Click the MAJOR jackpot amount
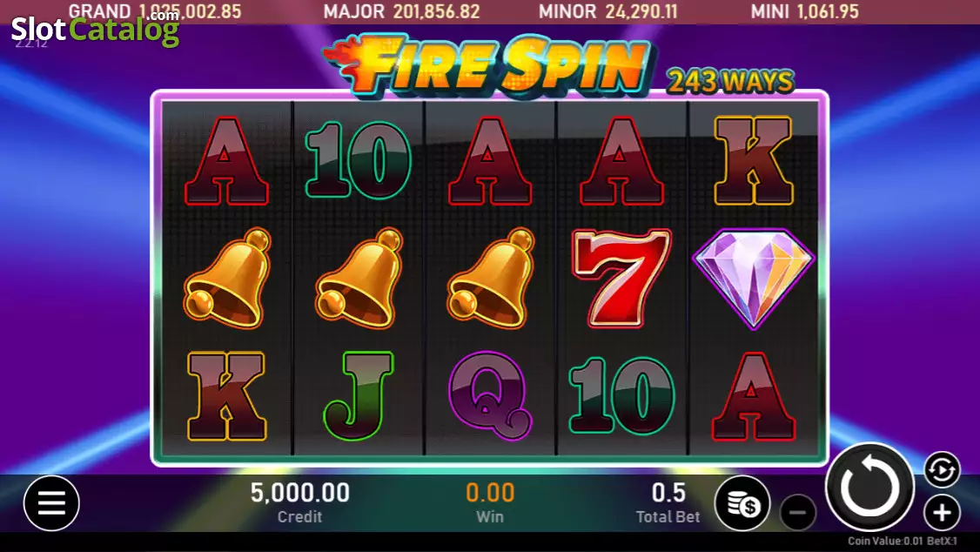 click(x=436, y=11)
